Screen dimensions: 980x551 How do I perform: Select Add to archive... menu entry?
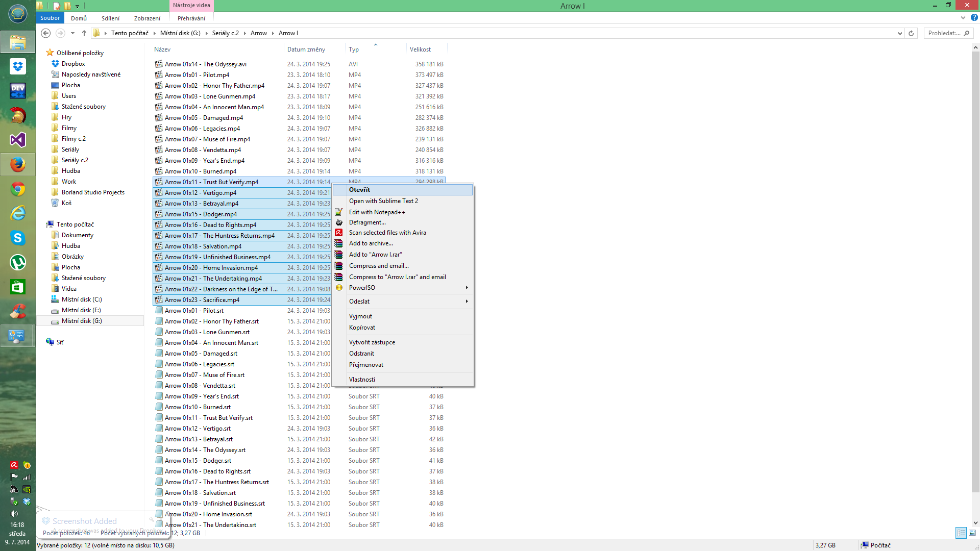pos(371,243)
